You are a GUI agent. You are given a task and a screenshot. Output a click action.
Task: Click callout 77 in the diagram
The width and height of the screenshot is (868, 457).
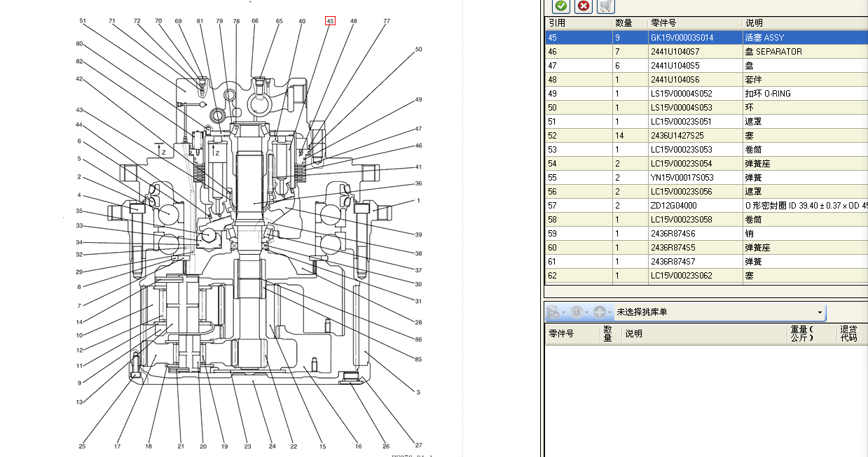point(386,21)
